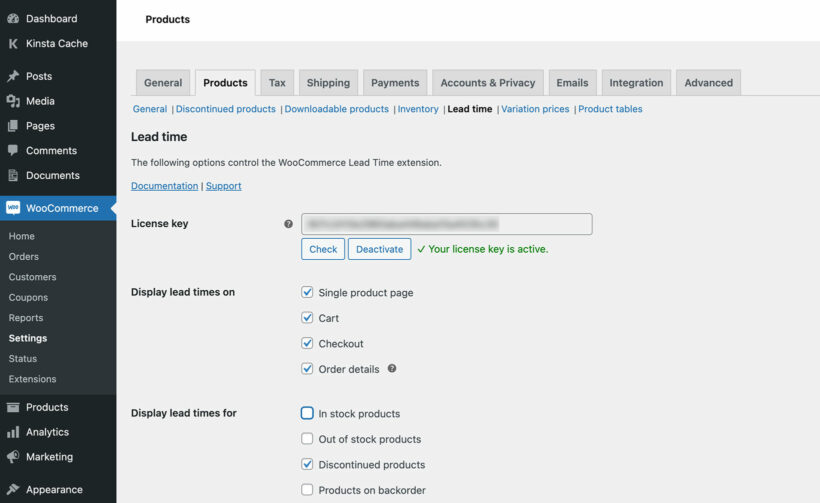The width and height of the screenshot is (820, 503).
Task: Click the Comments speech bubble icon
Action: pyautogui.click(x=13, y=151)
